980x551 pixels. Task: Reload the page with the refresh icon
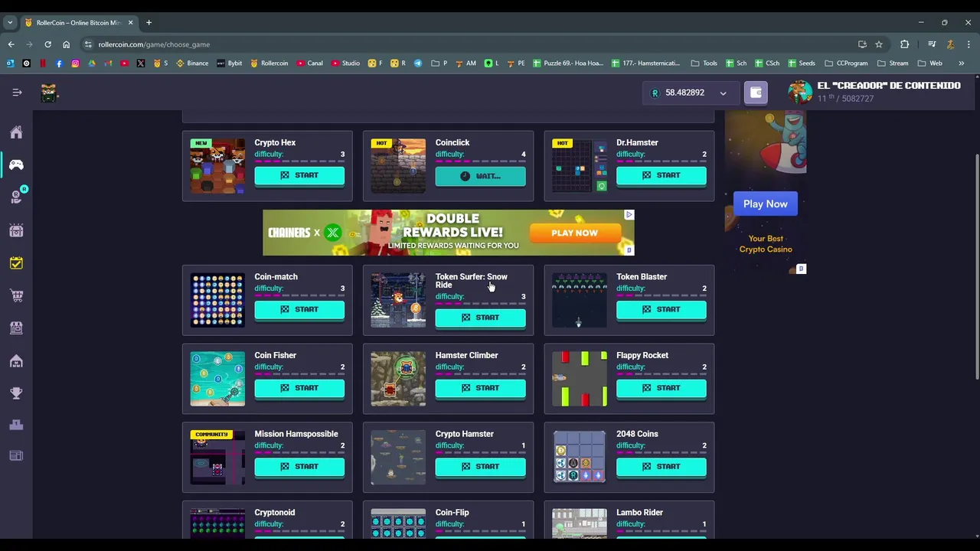click(x=47, y=44)
